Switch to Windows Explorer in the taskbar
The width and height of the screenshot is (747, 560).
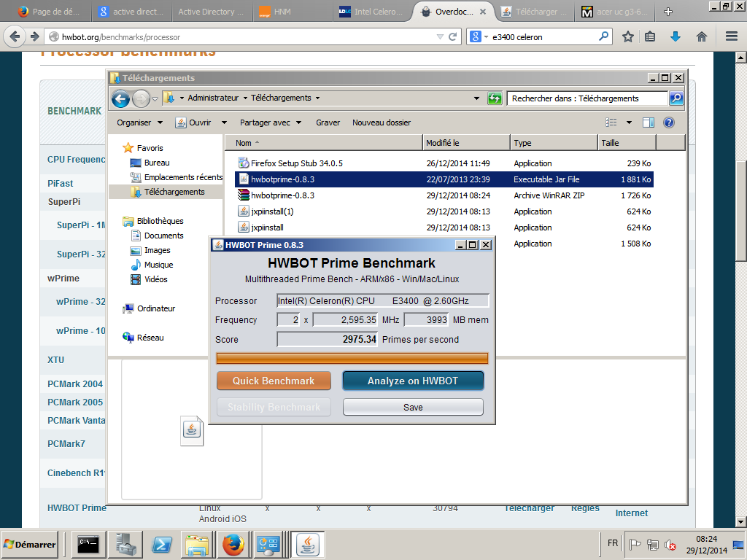[x=197, y=545]
